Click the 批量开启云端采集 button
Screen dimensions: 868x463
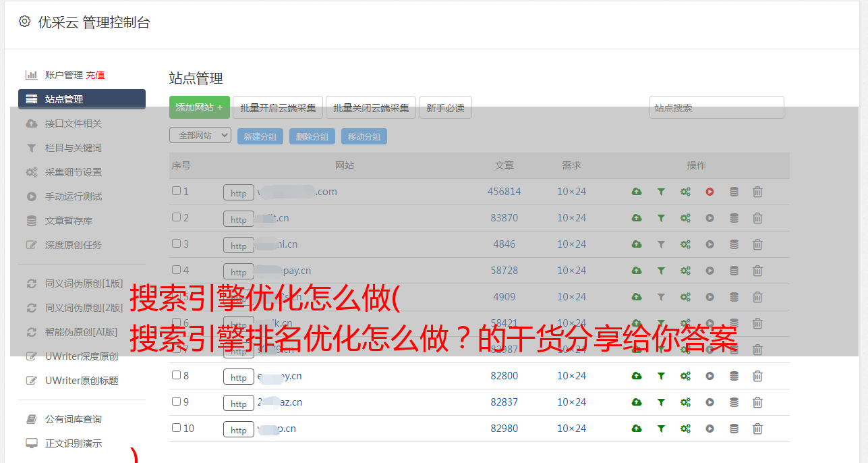(278, 107)
